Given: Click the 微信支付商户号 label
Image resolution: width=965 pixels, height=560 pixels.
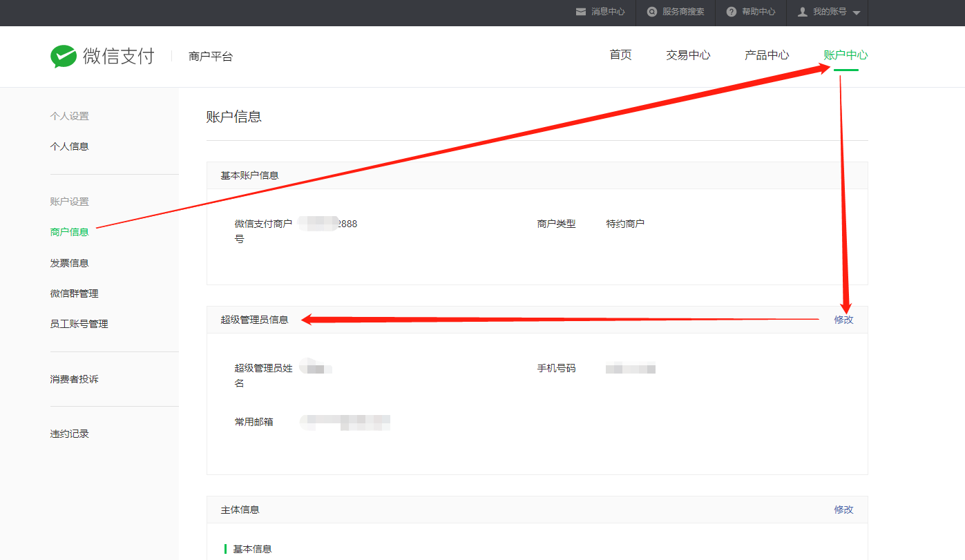Looking at the screenshot, I should pos(263,231).
